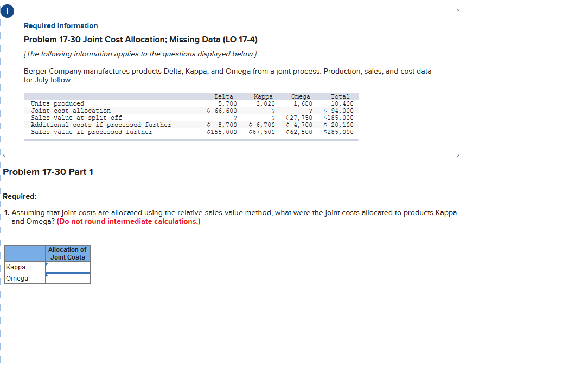Click the Delta column header in data table
The height and width of the screenshot is (369, 588).
point(224,96)
